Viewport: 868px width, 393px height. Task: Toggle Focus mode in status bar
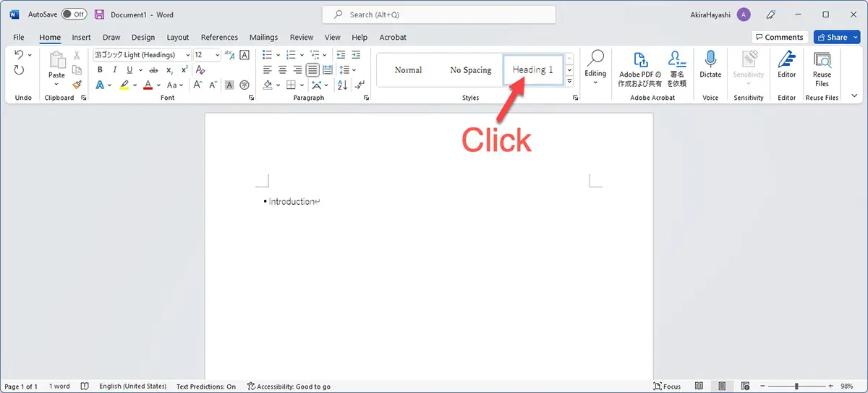(667, 386)
